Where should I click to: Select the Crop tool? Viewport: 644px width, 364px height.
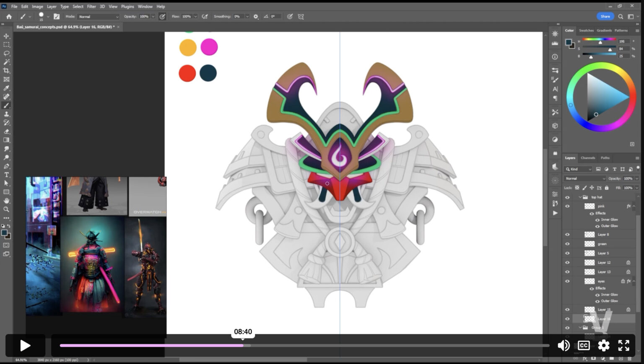(x=6, y=70)
